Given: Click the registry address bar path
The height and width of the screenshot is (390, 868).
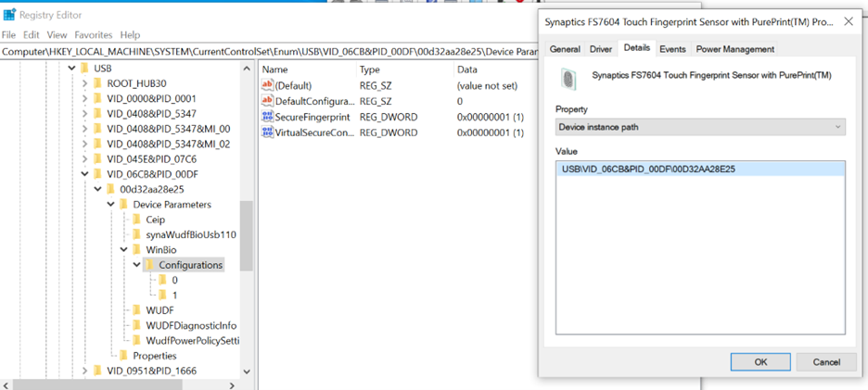Looking at the screenshot, I should point(269,52).
